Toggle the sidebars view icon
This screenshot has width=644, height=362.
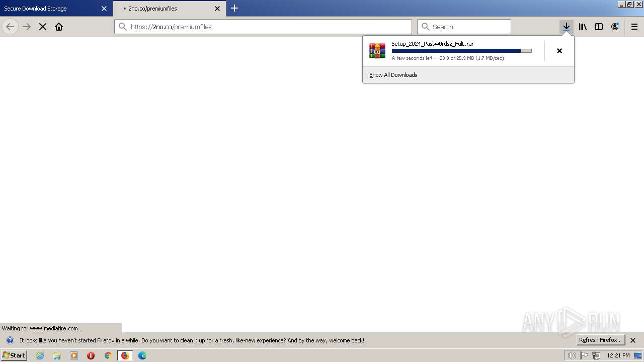click(599, 27)
